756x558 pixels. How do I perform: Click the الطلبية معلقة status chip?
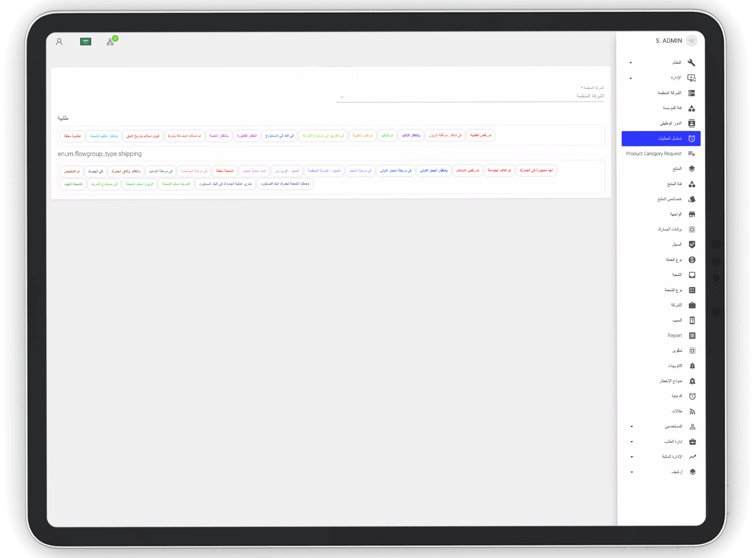pyautogui.click(x=72, y=136)
